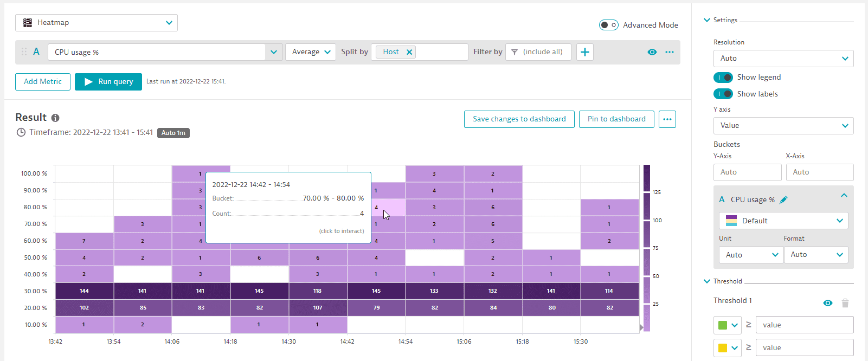This screenshot has height=361, width=868.
Task: Toggle Advanced Mode switch
Action: pyautogui.click(x=608, y=25)
